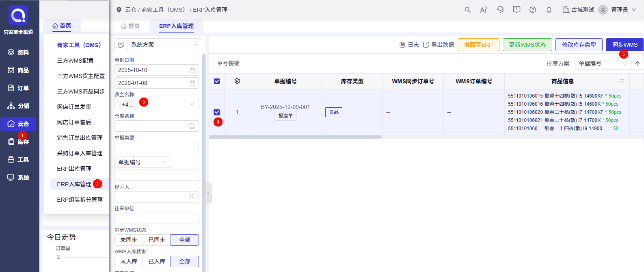Viewport: 644px width, 272px height.
Task: Open table column settings gear icon
Action: [x=237, y=81]
